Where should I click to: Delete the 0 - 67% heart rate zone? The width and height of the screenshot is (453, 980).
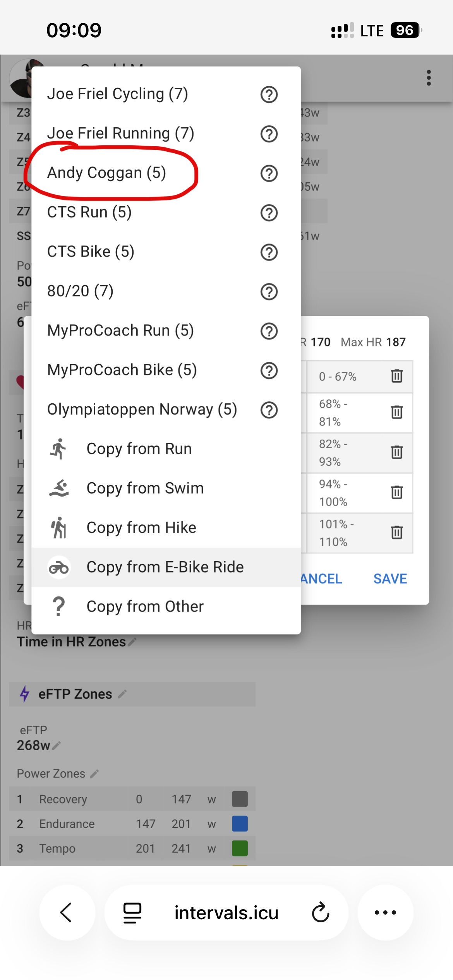pos(396,376)
